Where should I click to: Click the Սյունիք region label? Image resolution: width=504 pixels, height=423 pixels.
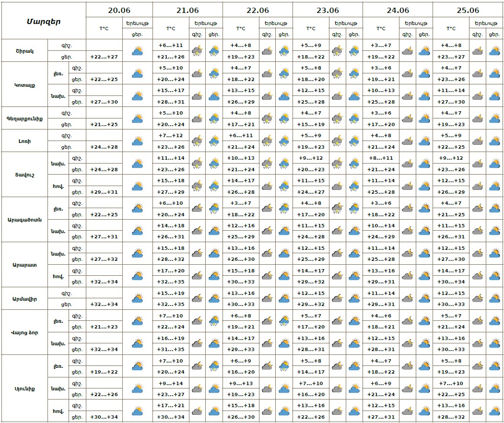(x=24, y=388)
